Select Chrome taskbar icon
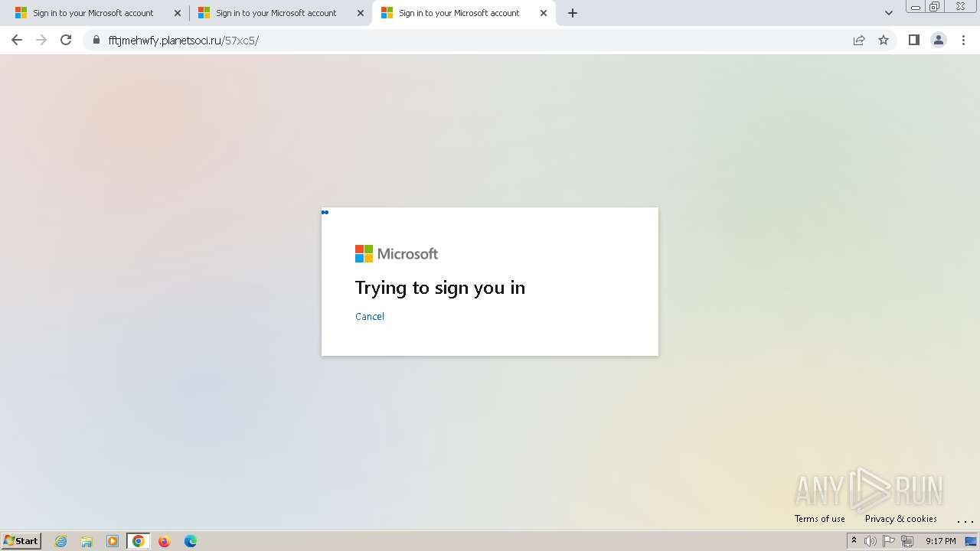This screenshot has width=980, height=551. 139,541
